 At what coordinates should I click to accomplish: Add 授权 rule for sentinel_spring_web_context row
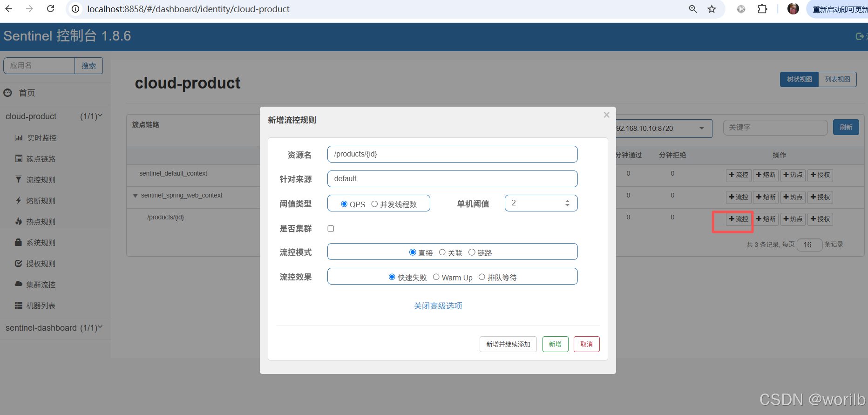(x=820, y=197)
